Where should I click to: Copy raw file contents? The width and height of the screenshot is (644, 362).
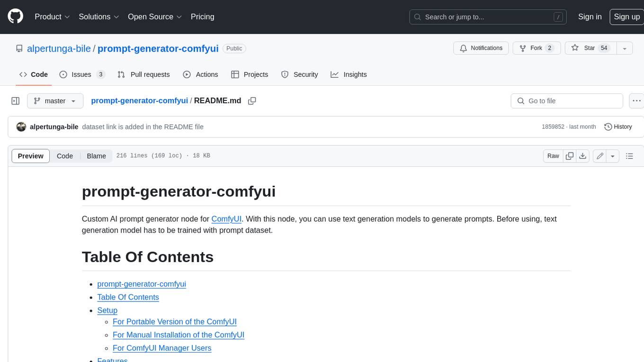(570, 156)
